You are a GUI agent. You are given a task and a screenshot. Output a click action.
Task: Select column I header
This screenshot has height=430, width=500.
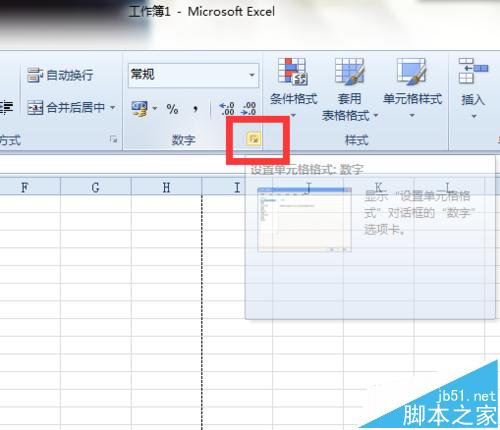pos(237,187)
